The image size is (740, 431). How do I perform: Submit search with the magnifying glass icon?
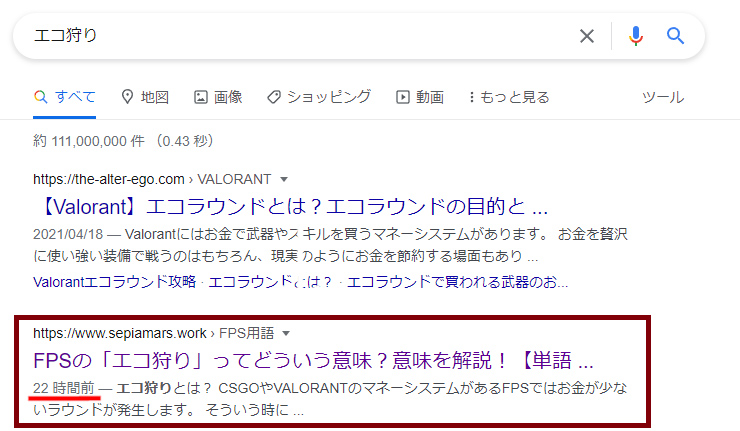pos(675,36)
